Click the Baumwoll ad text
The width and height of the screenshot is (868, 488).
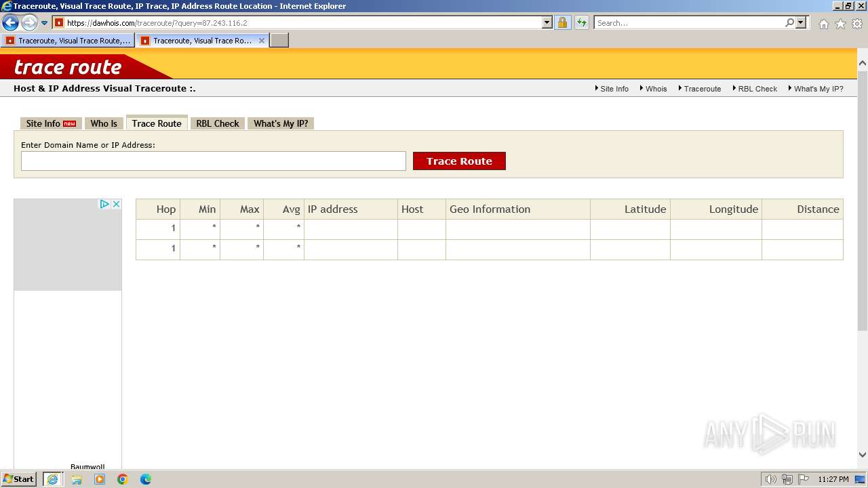click(87, 466)
